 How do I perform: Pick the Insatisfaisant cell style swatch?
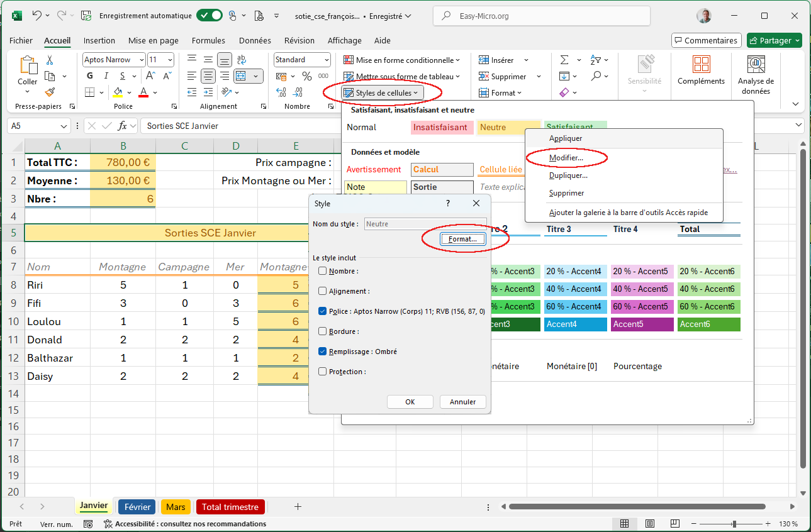[440, 127]
